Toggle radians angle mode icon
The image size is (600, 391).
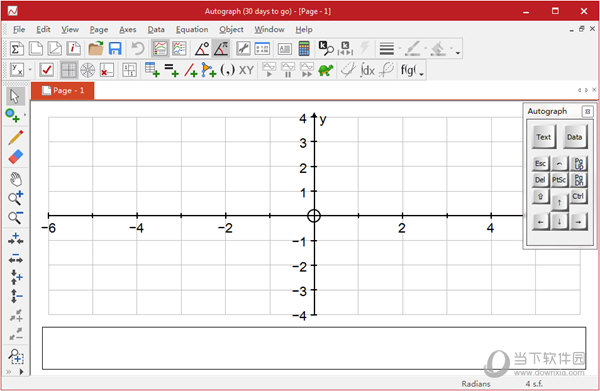pyautogui.click(x=221, y=49)
